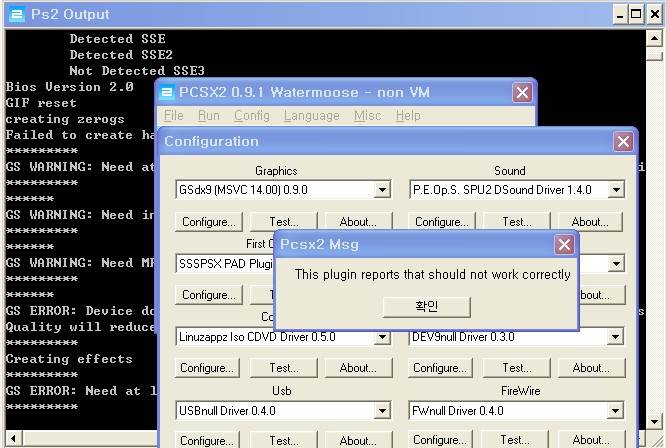The height and width of the screenshot is (448, 667).
Task: Show About for USBnull Driver
Action: [x=358, y=440]
